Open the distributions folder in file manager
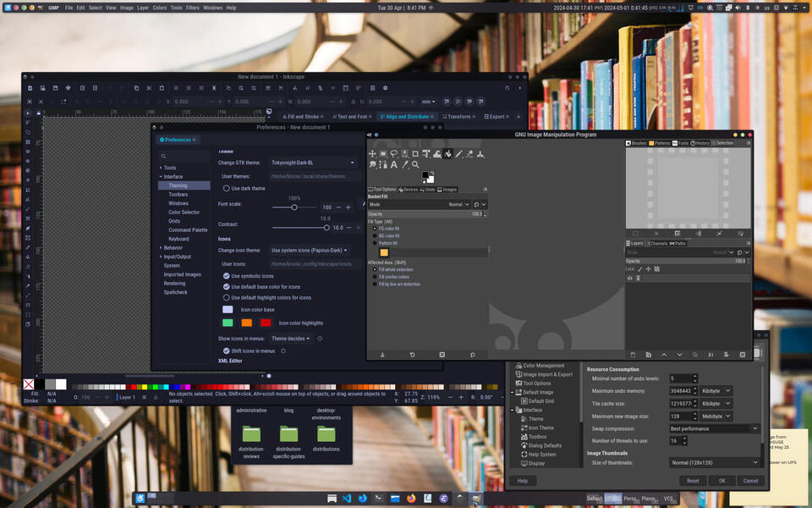This screenshot has width=812, height=508. (x=326, y=438)
